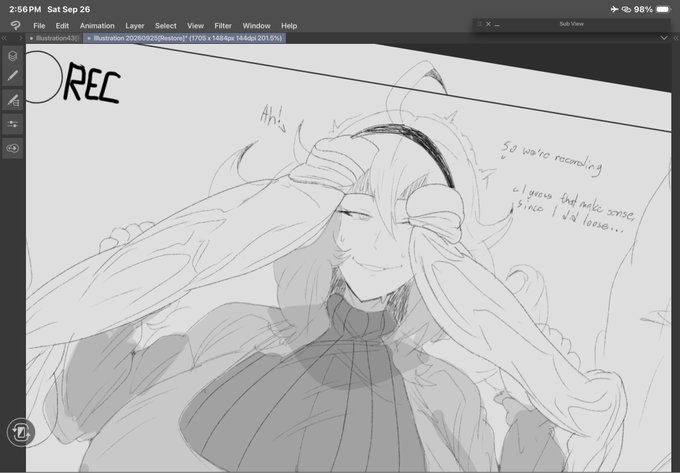
Task: Open canvas tab list dropdown chevron
Action: point(664,38)
